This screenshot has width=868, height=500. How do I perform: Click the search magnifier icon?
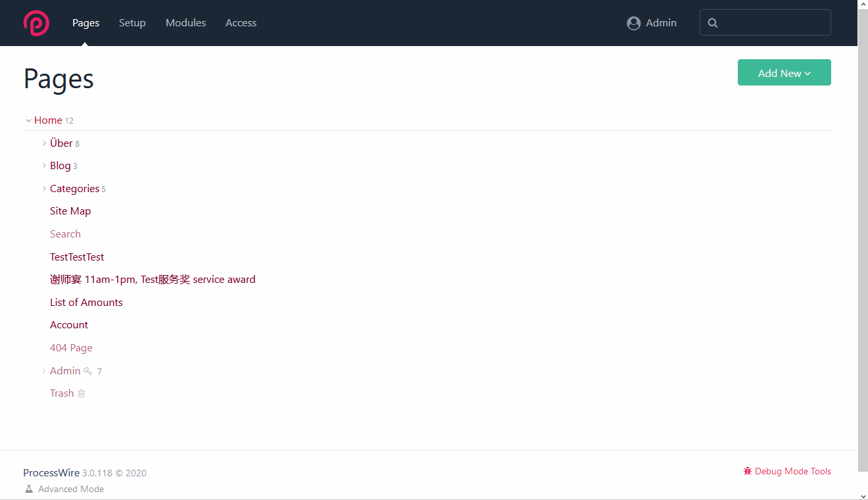click(713, 23)
